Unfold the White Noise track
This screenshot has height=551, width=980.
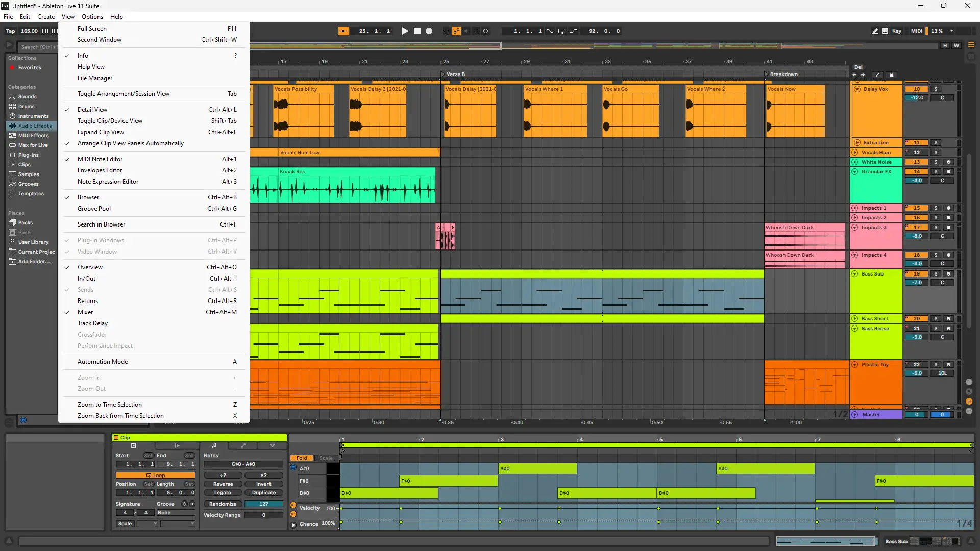(x=855, y=162)
